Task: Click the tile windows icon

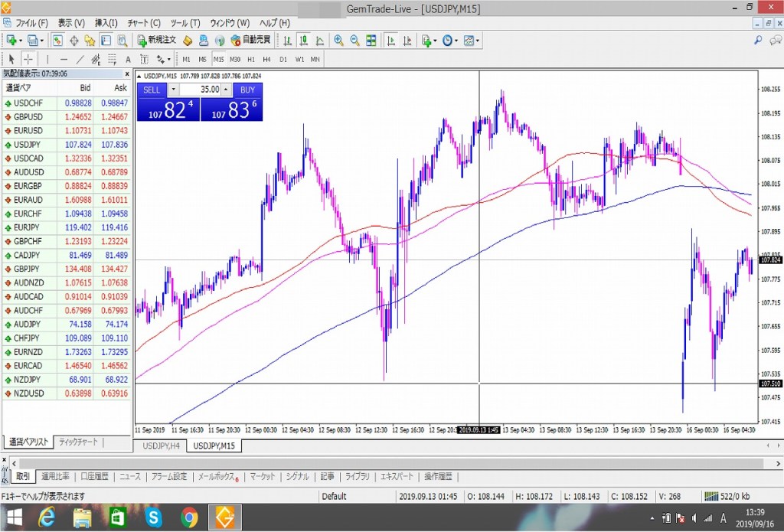Action: (371, 41)
